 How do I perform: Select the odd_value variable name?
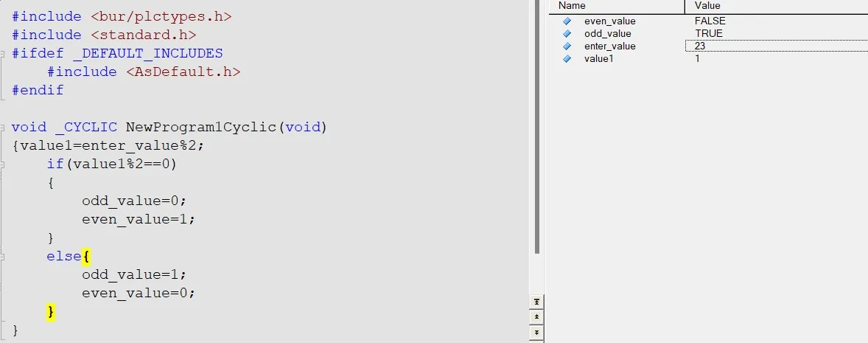(607, 34)
